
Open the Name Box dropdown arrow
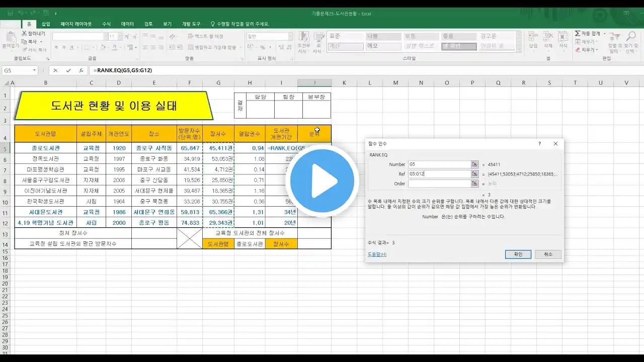click(x=34, y=71)
